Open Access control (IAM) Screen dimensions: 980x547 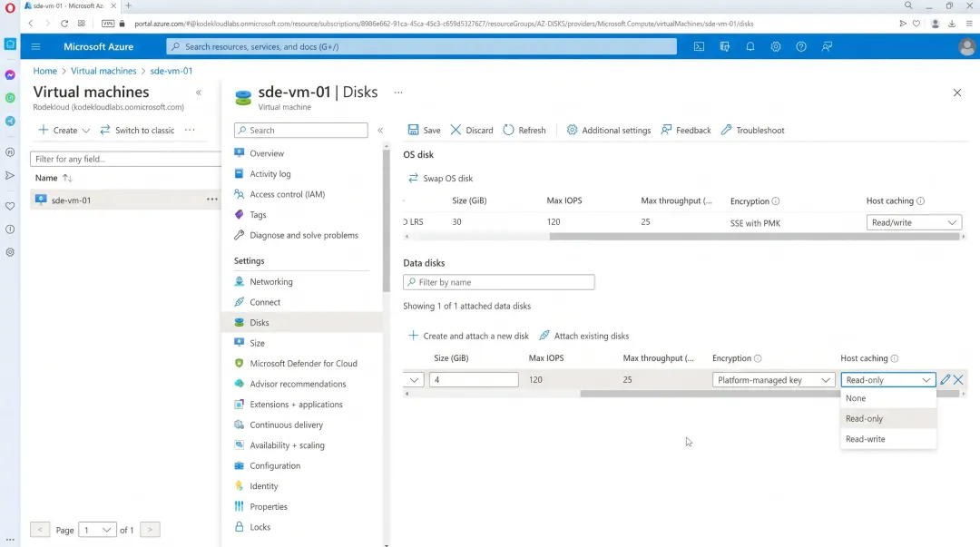[x=287, y=194]
